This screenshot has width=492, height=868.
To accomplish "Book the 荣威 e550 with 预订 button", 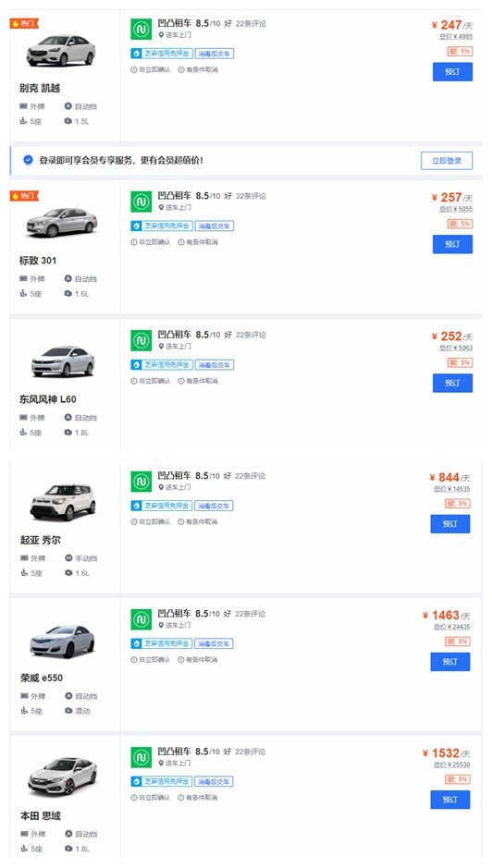I will click(450, 662).
